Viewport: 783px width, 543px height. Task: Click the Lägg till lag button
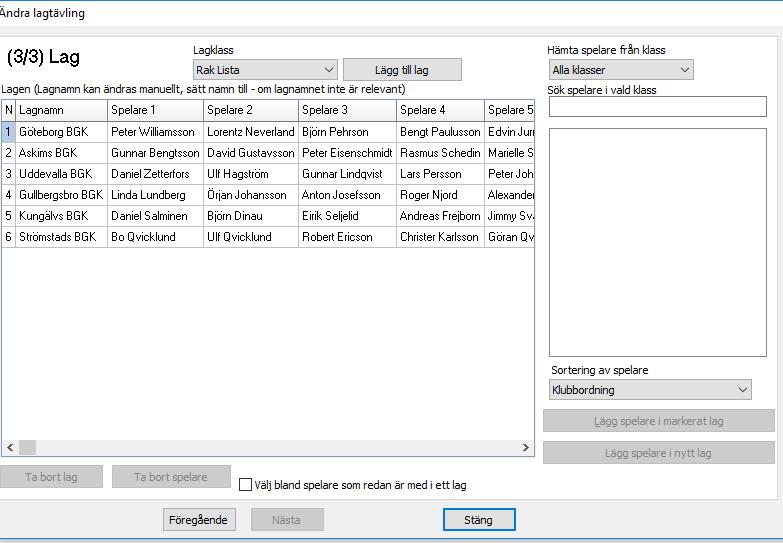point(402,70)
